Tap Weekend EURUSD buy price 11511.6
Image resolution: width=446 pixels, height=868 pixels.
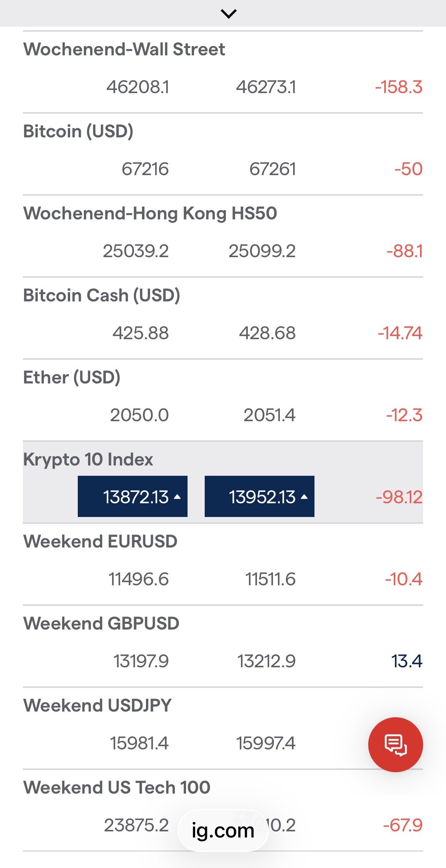(270, 579)
